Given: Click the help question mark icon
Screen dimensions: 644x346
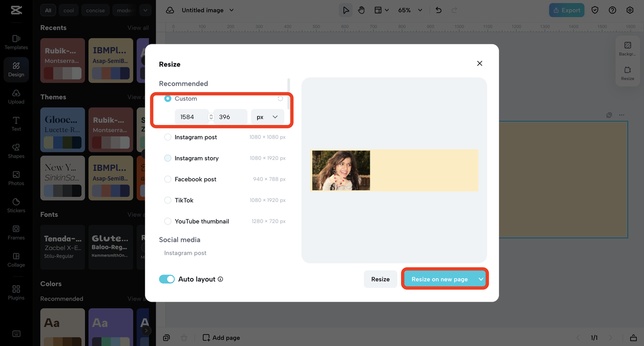Looking at the screenshot, I should click(612, 10).
